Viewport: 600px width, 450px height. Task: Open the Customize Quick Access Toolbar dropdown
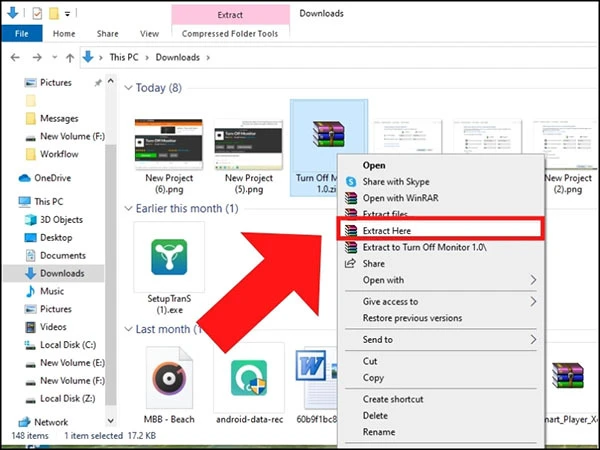(67, 14)
